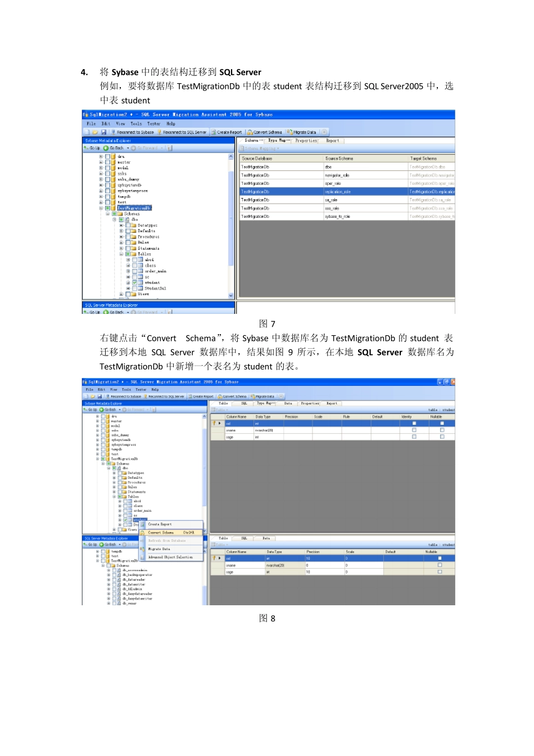Click Migrate Data toolbar button in Figure 7
This screenshot has width=534, height=756.
(302, 132)
